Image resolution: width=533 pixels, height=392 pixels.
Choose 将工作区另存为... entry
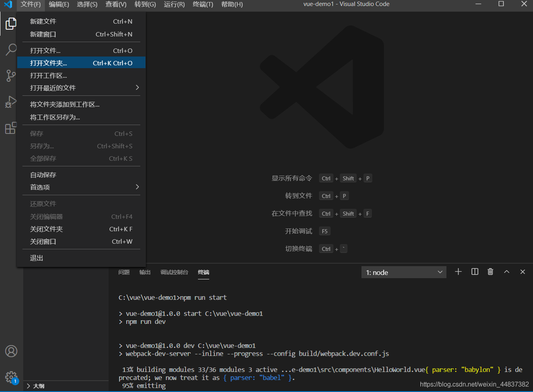pyautogui.click(x=81, y=117)
